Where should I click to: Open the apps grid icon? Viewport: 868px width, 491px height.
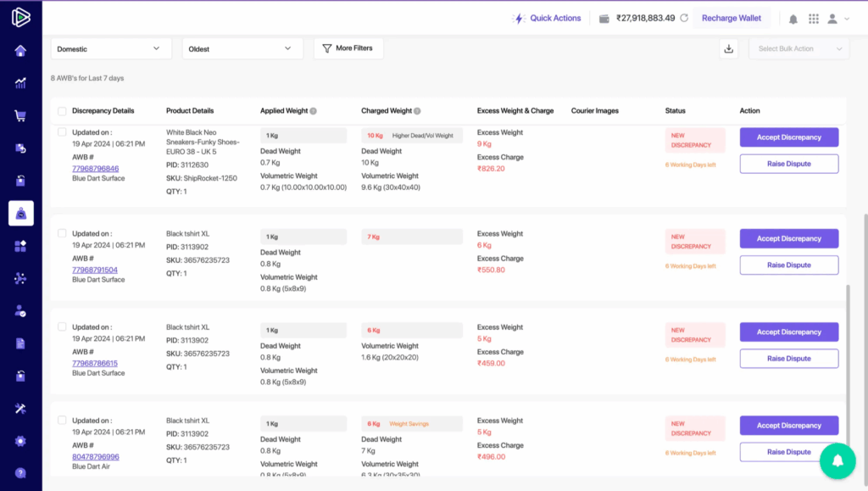tap(814, 19)
